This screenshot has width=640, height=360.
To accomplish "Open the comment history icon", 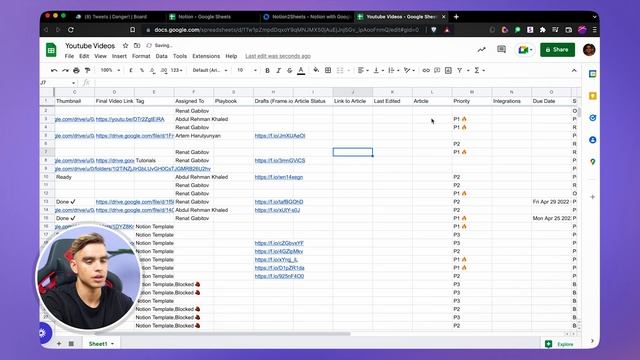I will coord(501,50).
